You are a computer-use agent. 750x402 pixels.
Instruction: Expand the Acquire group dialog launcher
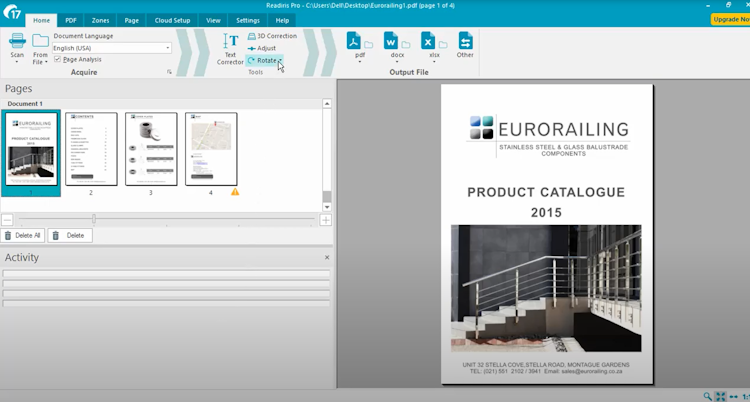click(x=169, y=73)
